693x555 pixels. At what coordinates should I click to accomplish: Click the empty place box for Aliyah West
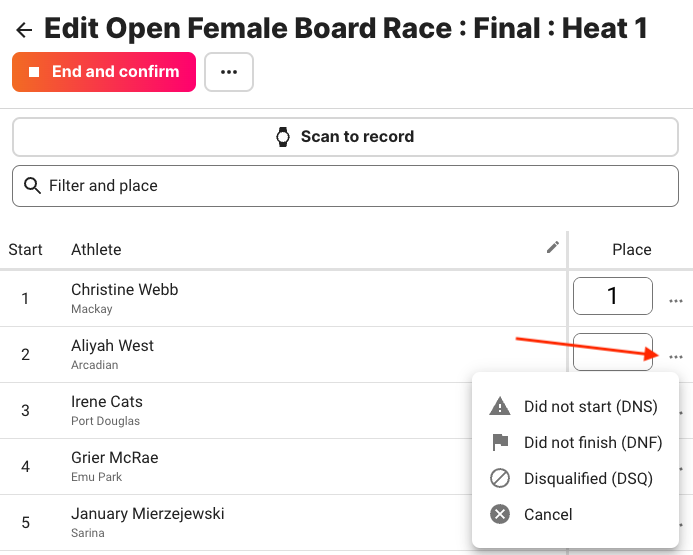(613, 352)
